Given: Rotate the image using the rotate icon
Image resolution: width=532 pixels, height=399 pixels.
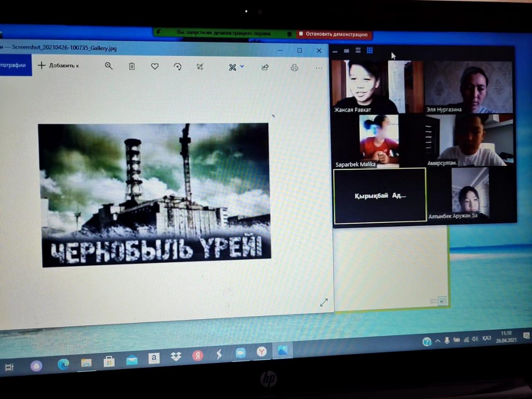Looking at the screenshot, I should point(177,66).
